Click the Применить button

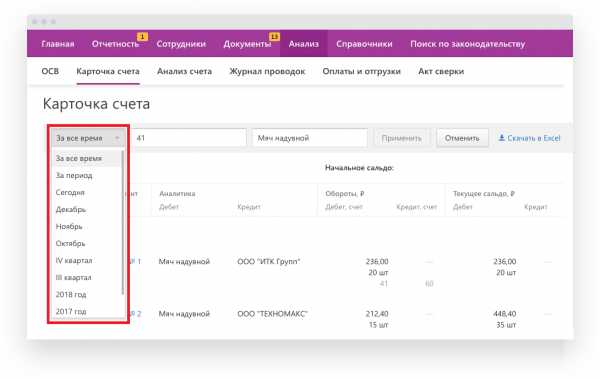point(401,138)
